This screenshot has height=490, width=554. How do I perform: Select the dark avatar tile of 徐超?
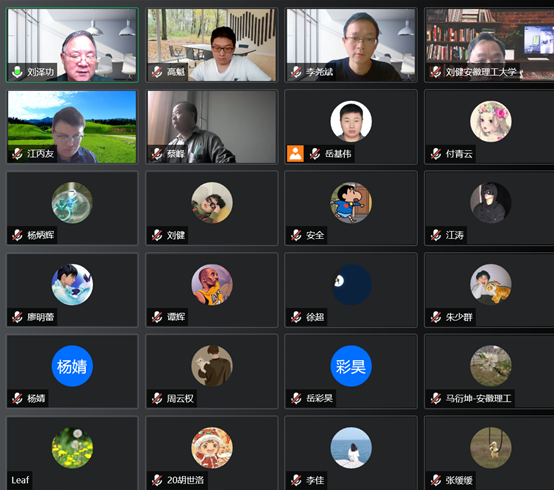[x=351, y=290]
